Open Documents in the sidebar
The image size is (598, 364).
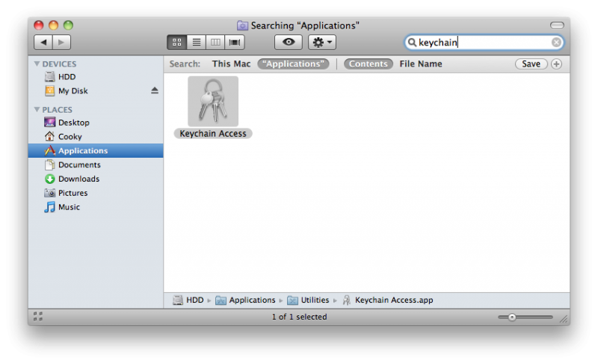coord(96,164)
